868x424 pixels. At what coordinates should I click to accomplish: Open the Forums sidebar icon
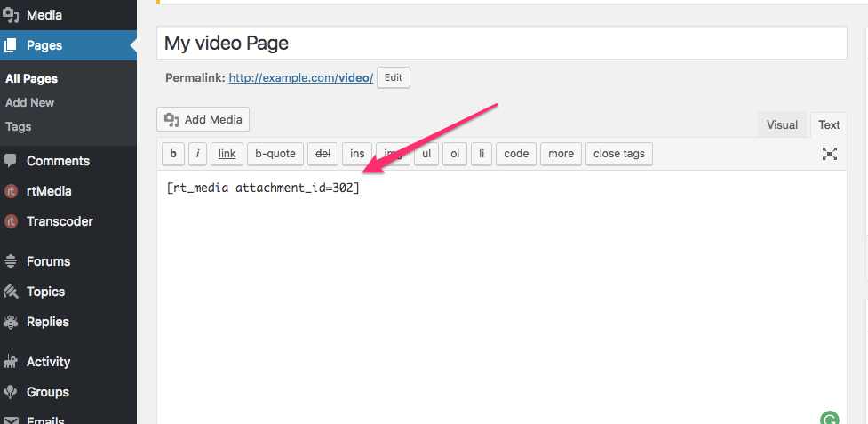(x=12, y=261)
